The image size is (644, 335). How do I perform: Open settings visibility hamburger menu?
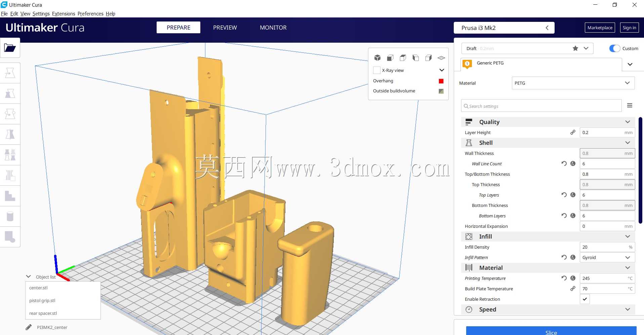pos(630,106)
